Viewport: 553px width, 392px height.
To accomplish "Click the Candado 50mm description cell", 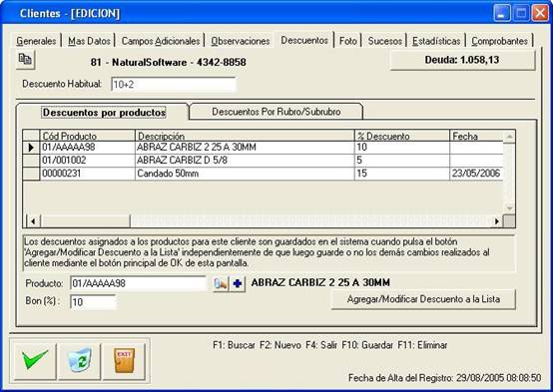I will (x=245, y=174).
